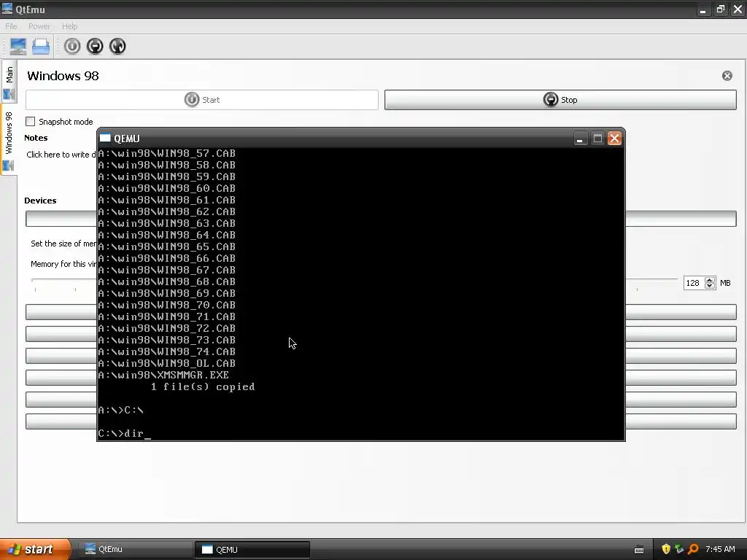747x560 pixels.
Task: Minimize the QEMU window
Action: [x=580, y=139]
